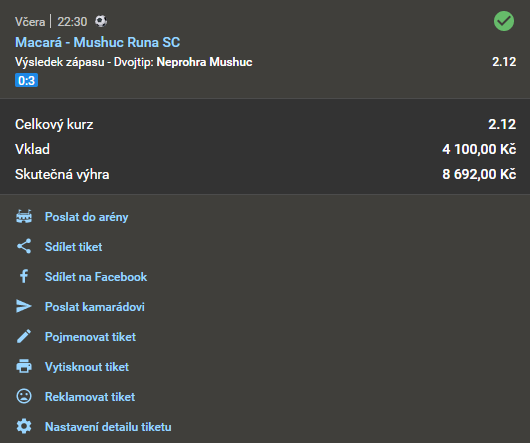Click the blue 0:3 score badge
530x443 pixels.
[x=26, y=80]
